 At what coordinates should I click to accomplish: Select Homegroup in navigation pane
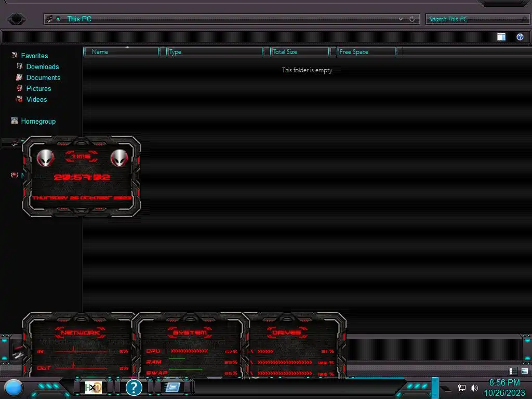[x=38, y=121]
